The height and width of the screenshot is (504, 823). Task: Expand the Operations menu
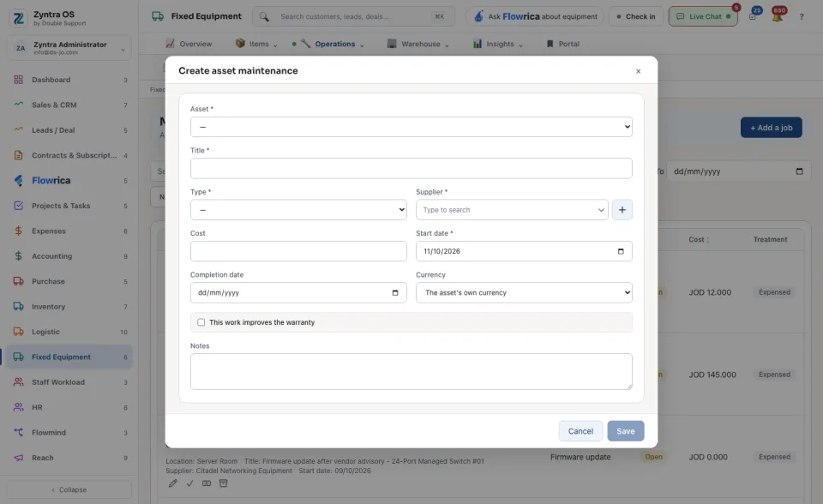pyautogui.click(x=332, y=44)
